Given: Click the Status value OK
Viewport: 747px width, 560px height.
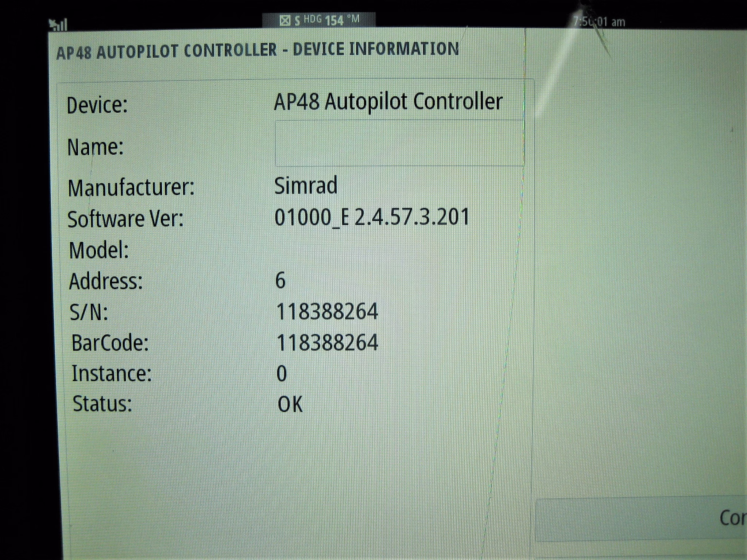Looking at the screenshot, I should click(x=290, y=404).
